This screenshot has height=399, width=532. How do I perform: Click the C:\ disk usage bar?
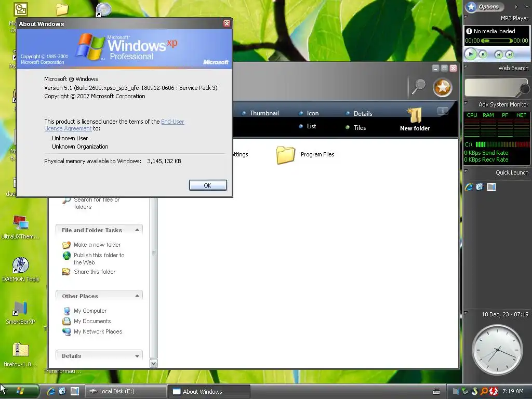(x=502, y=144)
